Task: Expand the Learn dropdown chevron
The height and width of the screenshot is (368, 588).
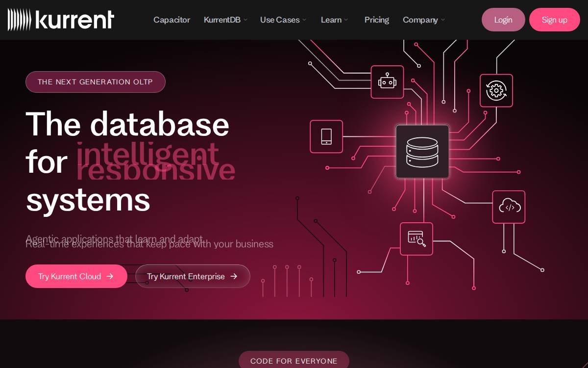Action: pos(346,20)
